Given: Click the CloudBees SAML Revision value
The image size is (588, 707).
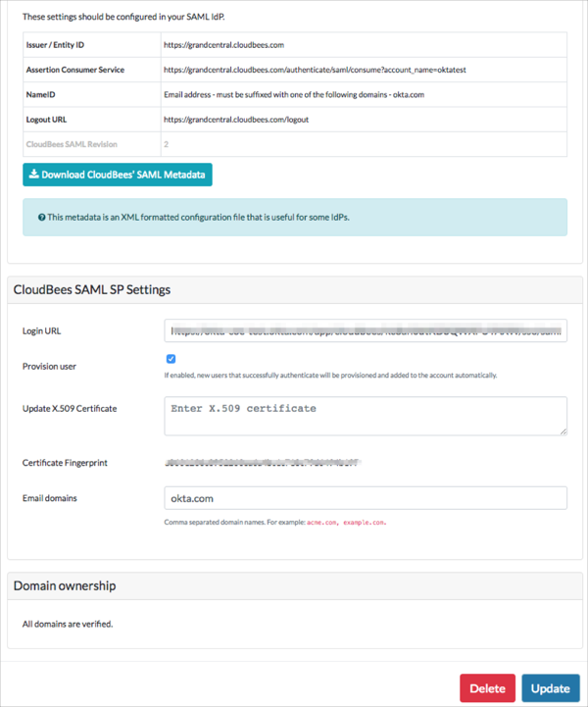Looking at the screenshot, I should (x=167, y=144).
